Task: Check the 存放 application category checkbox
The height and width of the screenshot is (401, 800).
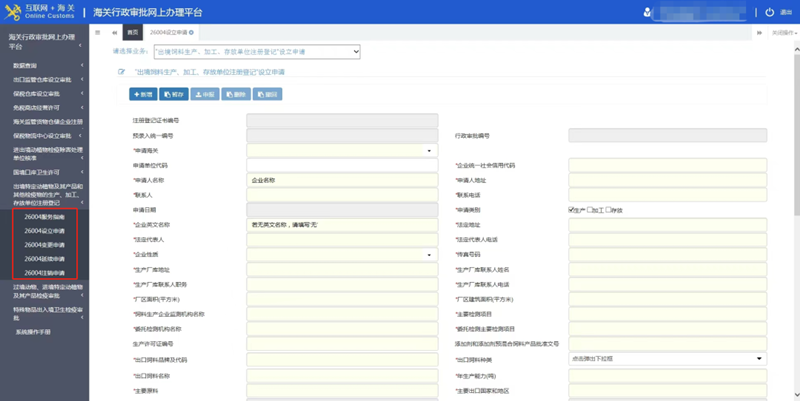Action: click(608, 210)
